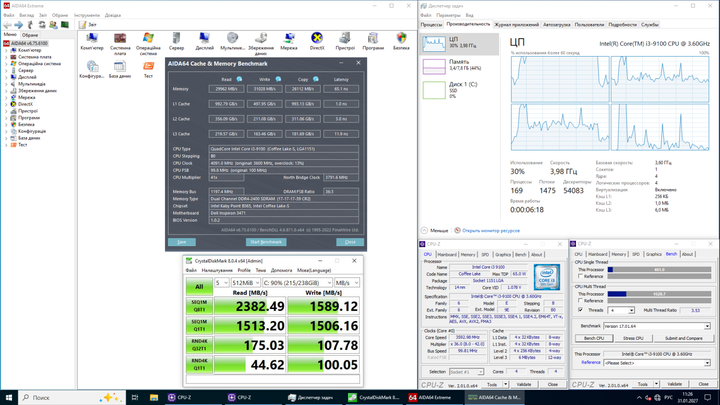Toggle the Threads checkbox in CPU-Z Bench
The height and width of the screenshot is (405, 720).
tap(580, 310)
